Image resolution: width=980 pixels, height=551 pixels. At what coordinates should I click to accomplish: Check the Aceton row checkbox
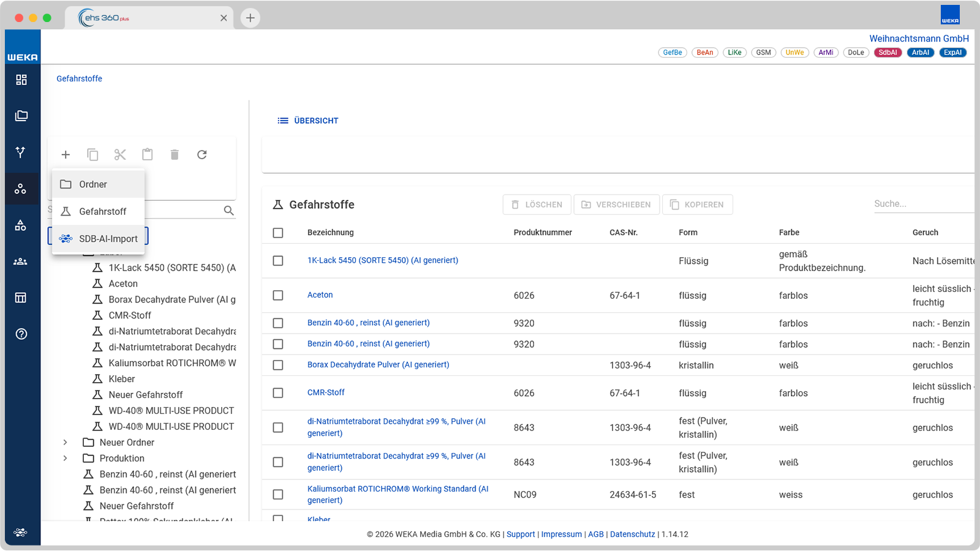(x=278, y=296)
